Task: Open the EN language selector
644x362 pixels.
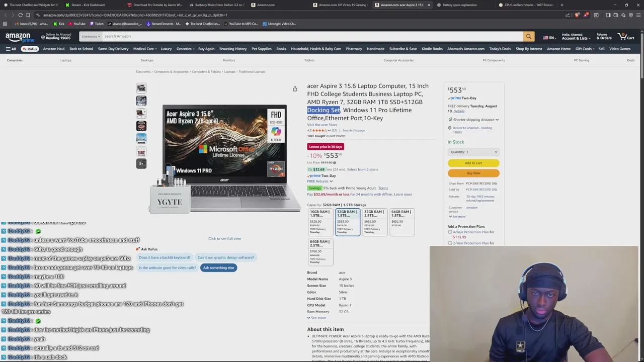Action: coord(549,38)
